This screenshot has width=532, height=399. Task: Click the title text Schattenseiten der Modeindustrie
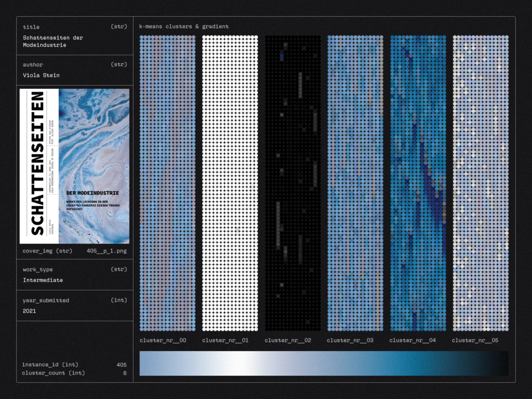pyautogui.click(x=52, y=42)
